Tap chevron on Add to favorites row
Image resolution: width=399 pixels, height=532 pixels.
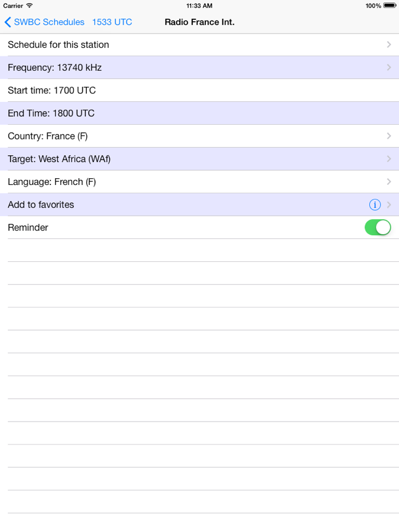[x=389, y=205]
